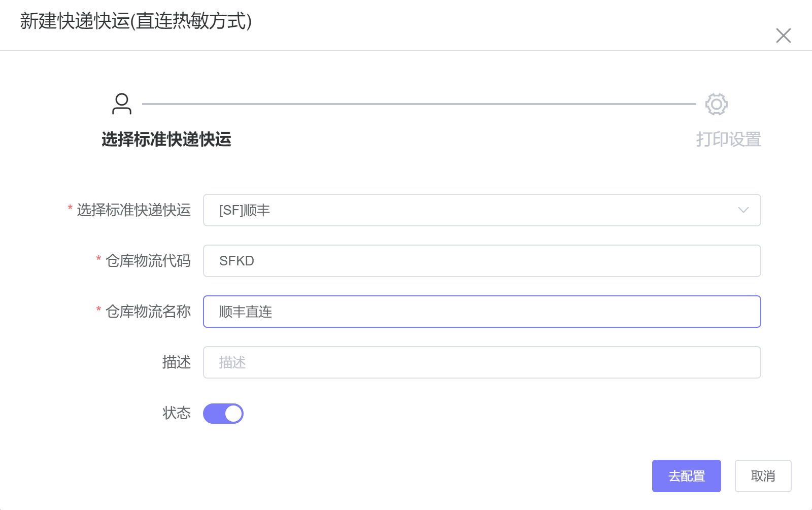Click the 仓库物流代码 field label
This screenshot has width=812, height=510.
(148, 261)
